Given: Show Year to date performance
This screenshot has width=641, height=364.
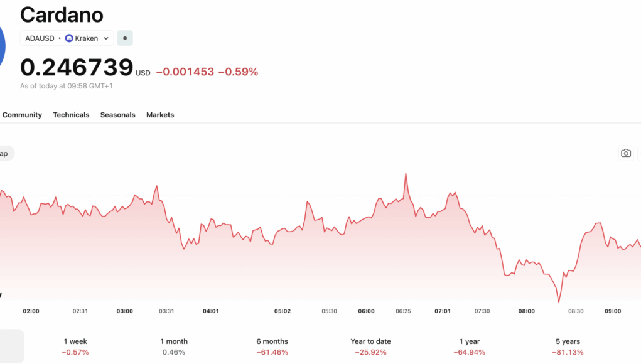Looking at the screenshot, I should [370, 346].
